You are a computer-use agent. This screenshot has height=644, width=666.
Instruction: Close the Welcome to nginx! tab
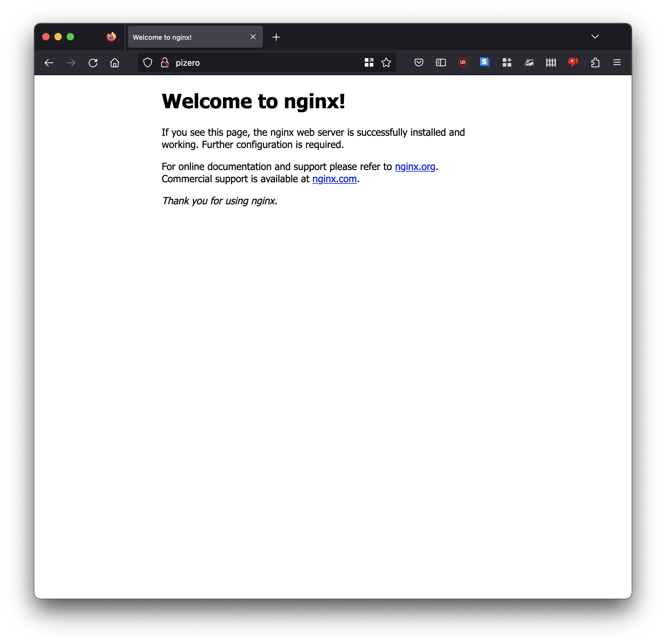tap(253, 37)
